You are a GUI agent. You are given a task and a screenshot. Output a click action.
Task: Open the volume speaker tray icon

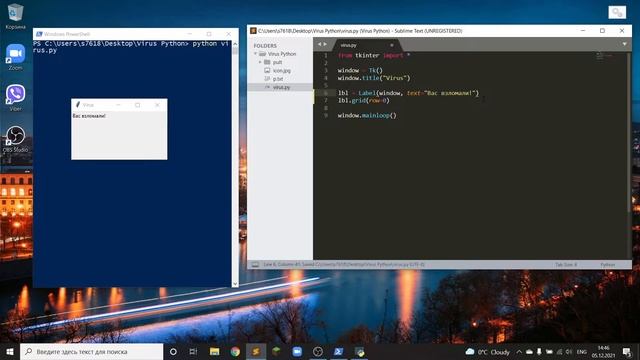point(569,352)
